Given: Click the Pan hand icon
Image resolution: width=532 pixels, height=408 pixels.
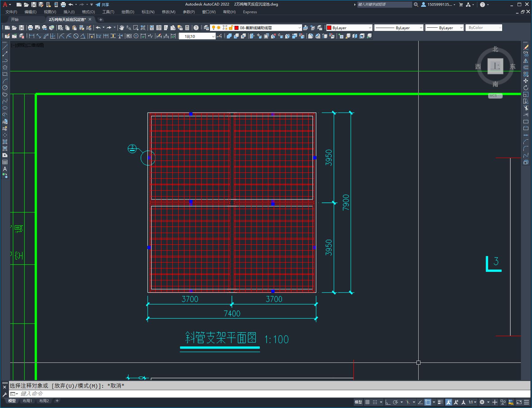Looking at the screenshot, I should pyautogui.click(x=121, y=28).
